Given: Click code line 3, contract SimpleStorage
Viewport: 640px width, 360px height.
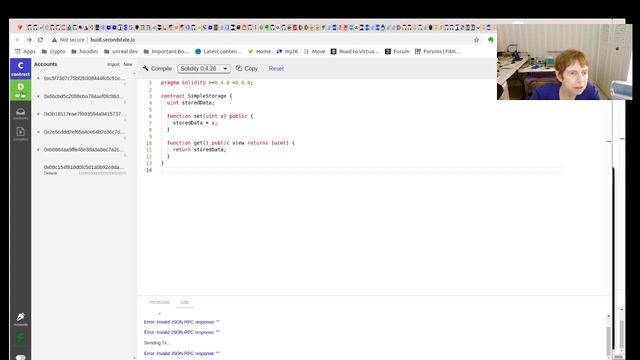Looking at the screenshot, I should click(x=196, y=96).
